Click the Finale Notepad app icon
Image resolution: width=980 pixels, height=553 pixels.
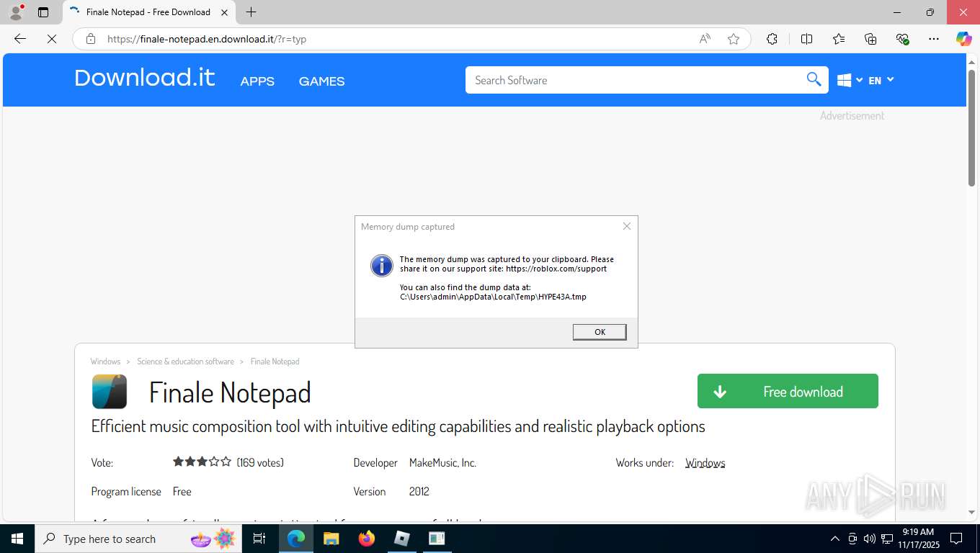click(x=110, y=392)
